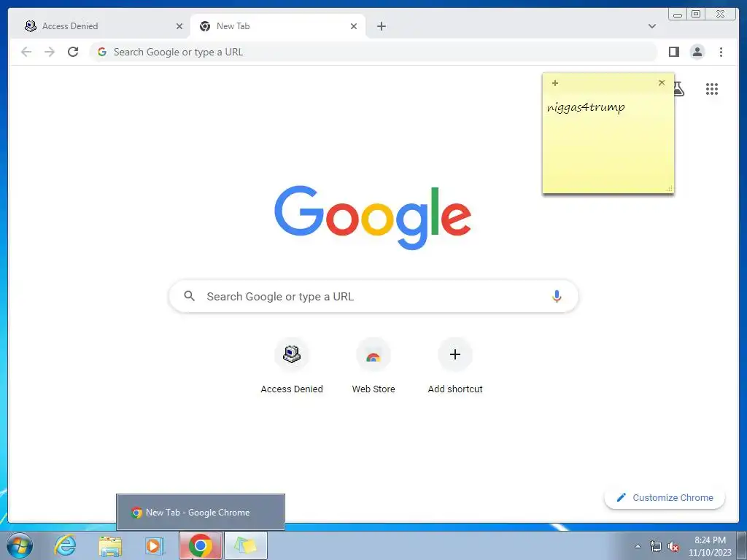Click the muted volume tray icon

(673, 547)
